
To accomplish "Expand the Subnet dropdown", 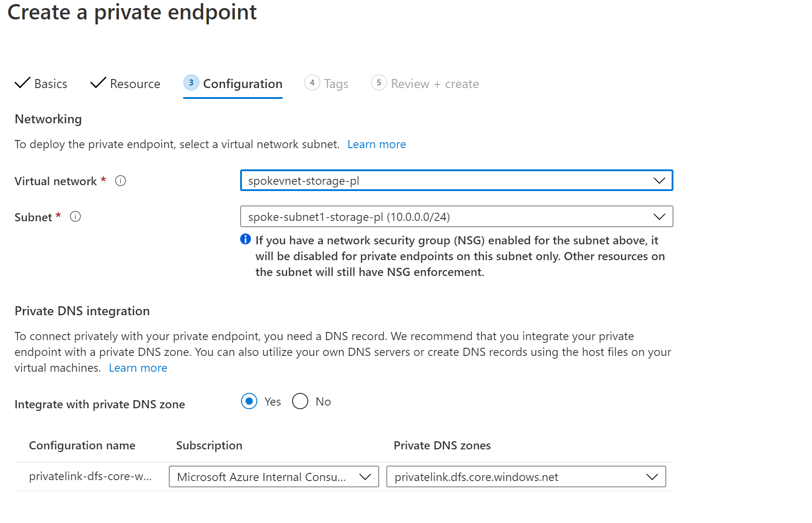I will [456, 217].
